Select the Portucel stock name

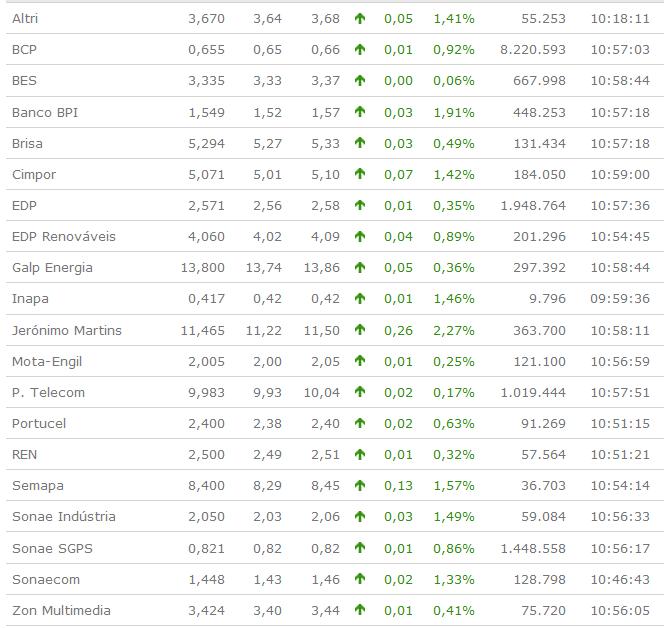tap(39, 423)
